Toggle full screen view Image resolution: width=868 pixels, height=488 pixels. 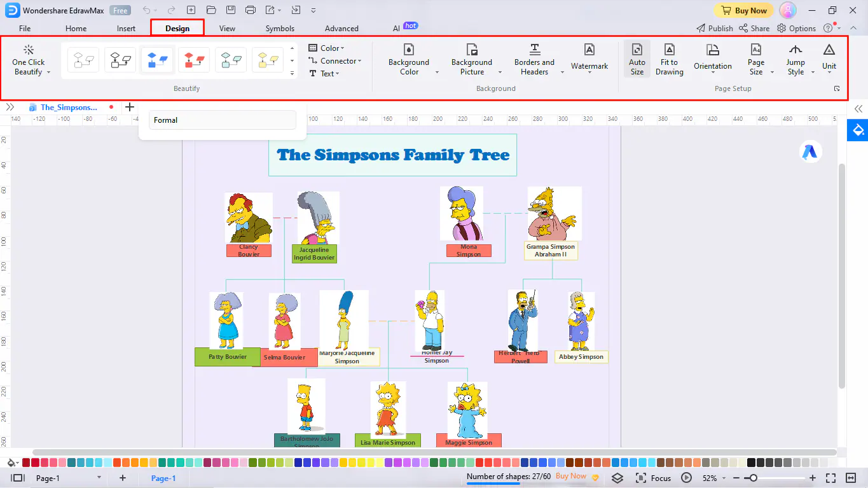coord(831,478)
